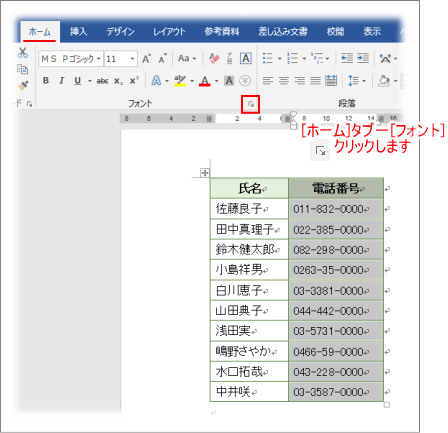The width and height of the screenshot is (448, 433).
Task: Click the table resize handle at bottom-right
Action: click(387, 405)
